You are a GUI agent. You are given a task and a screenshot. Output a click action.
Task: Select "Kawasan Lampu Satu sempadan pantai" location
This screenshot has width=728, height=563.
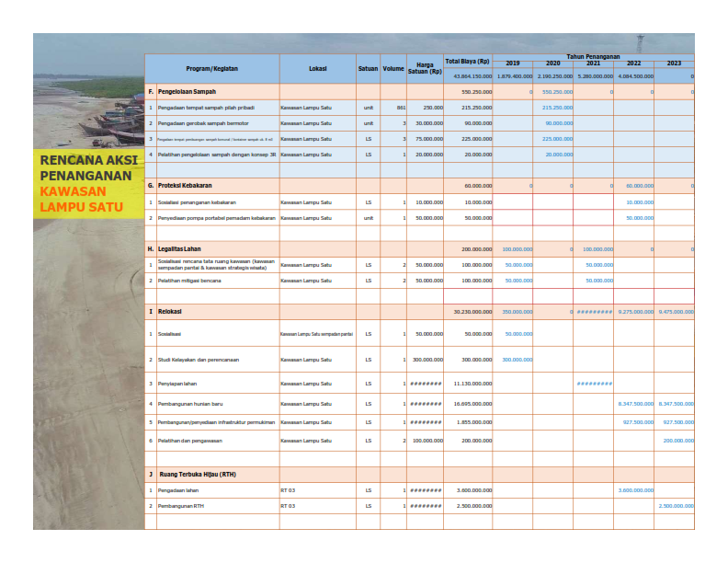(x=316, y=334)
